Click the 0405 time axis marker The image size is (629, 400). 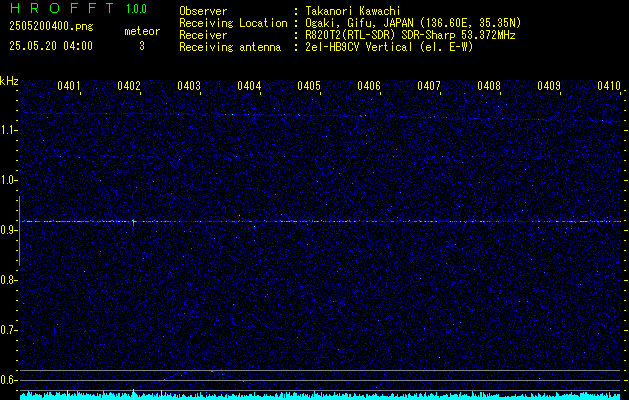tap(309, 85)
